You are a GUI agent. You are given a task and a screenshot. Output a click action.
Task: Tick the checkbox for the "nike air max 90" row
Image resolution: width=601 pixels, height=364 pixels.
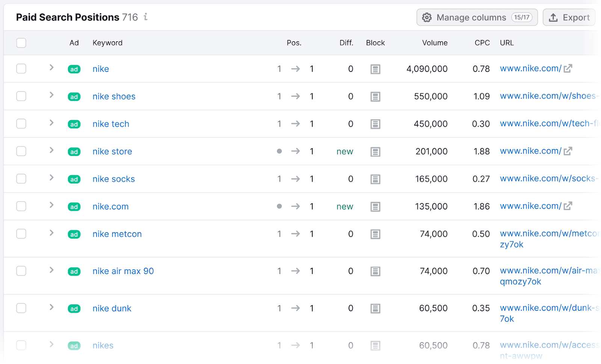pos(21,271)
